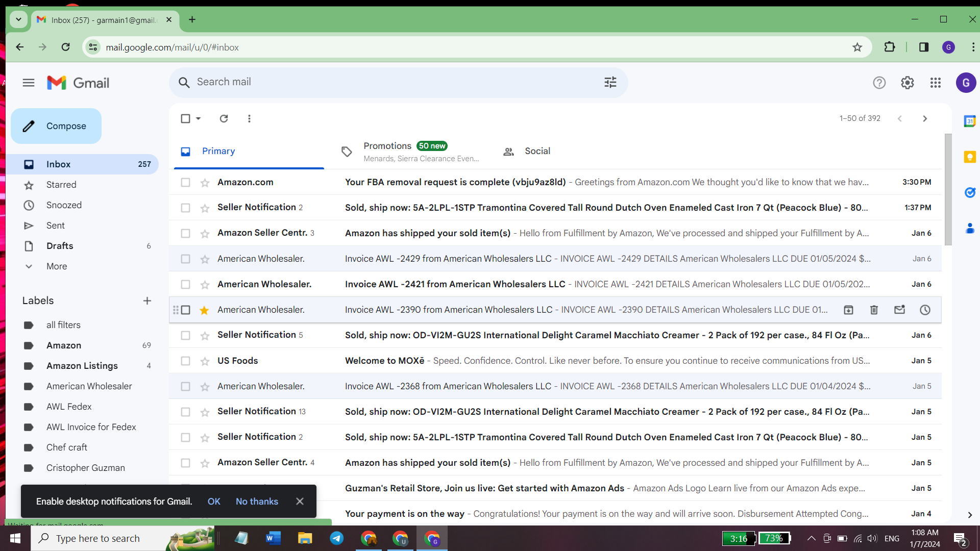The height and width of the screenshot is (551, 980).
Task: Expand the side panel arrow at bottom right
Action: pyautogui.click(x=970, y=515)
